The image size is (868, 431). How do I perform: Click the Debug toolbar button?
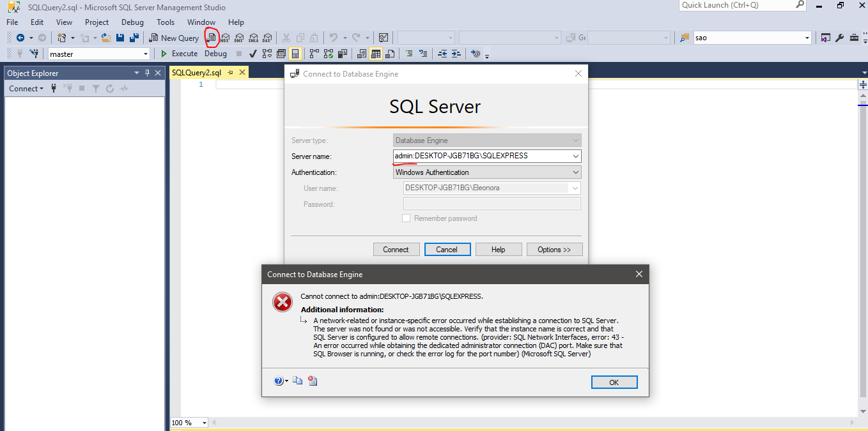click(216, 54)
